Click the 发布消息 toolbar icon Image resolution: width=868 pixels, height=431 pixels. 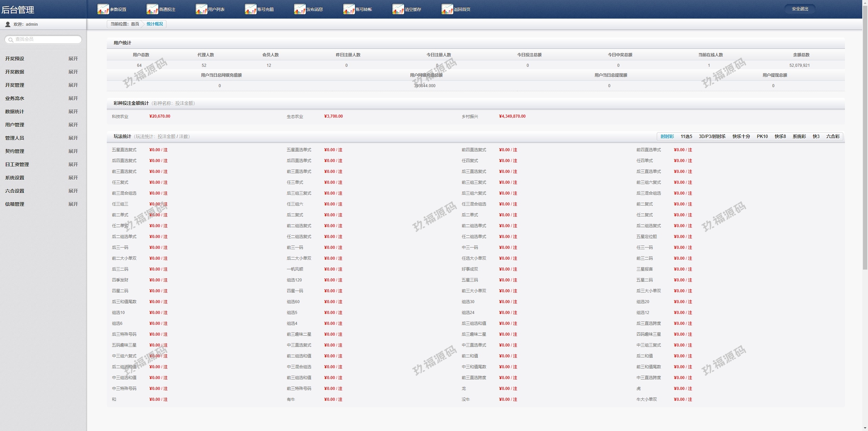click(300, 9)
